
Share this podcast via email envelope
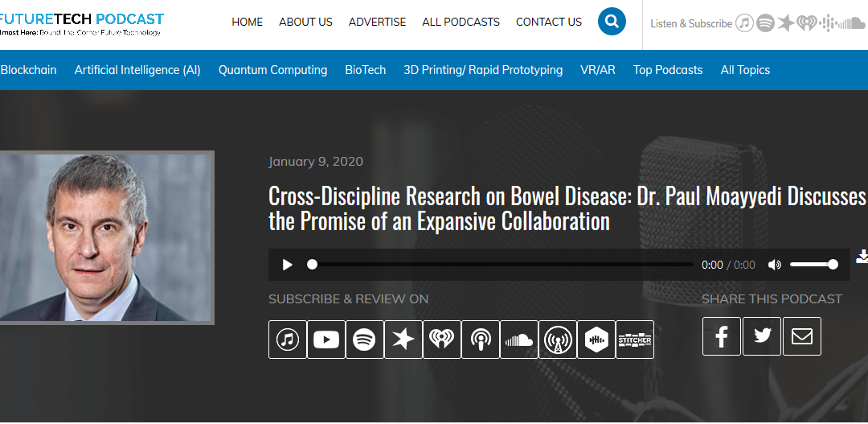pos(802,336)
